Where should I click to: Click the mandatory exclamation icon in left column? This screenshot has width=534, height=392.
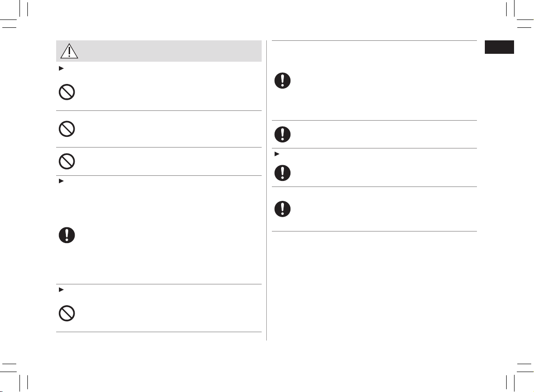point(67,235)
